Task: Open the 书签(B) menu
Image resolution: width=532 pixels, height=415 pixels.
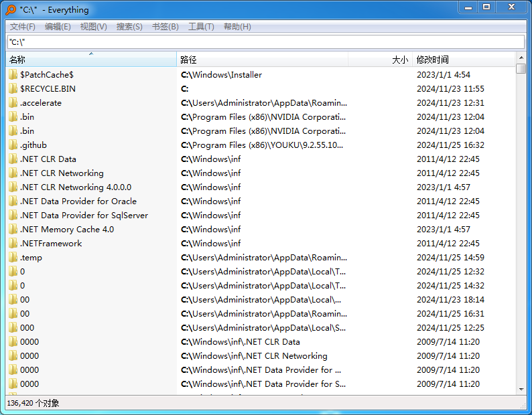Action: [x=165, y=27]
